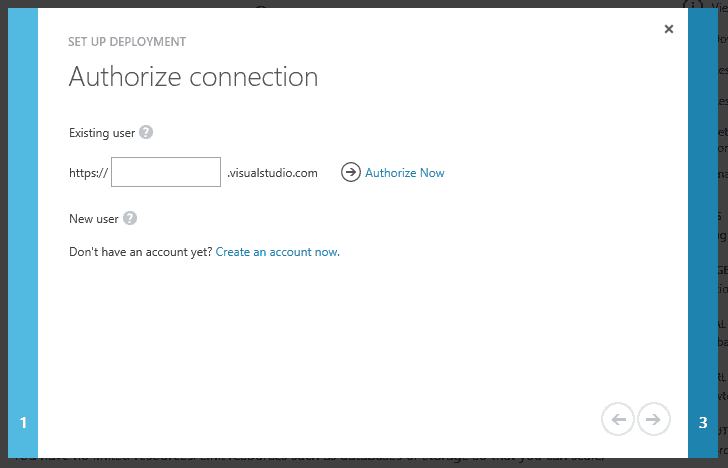This screenshot has width=728, height=468.
Task: Click the Don't have an account yet text
Action: pos(140,252)
